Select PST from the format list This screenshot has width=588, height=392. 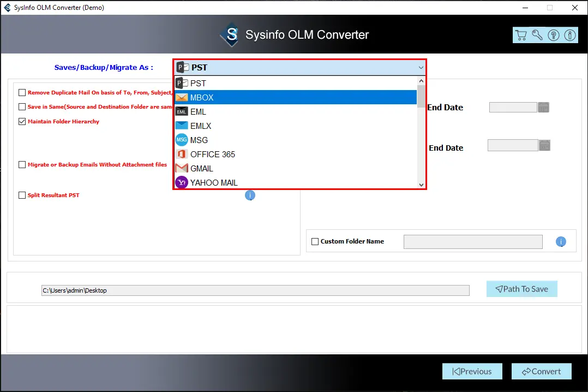pos(296,83)
